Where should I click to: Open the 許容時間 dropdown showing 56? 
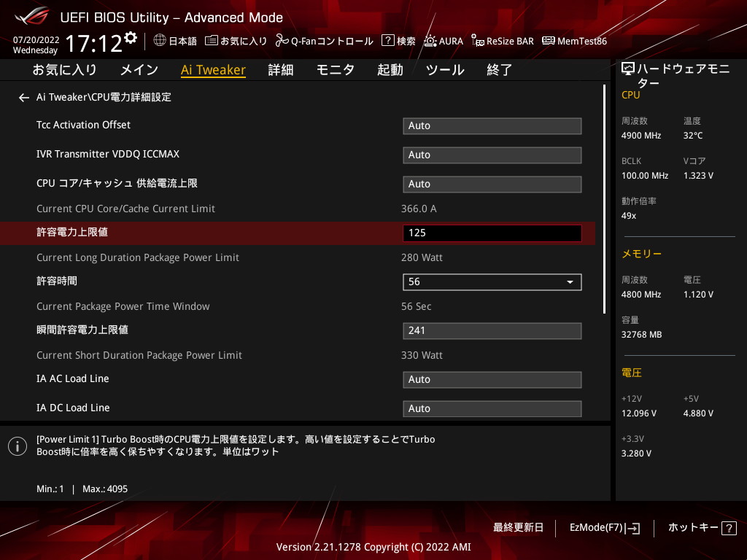492,282
